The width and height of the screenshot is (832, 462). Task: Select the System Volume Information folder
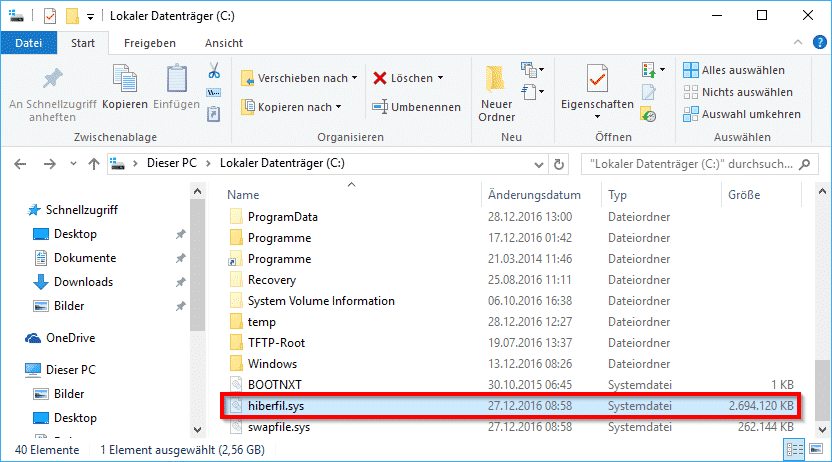pyautogui.click(x=321, y=301)
